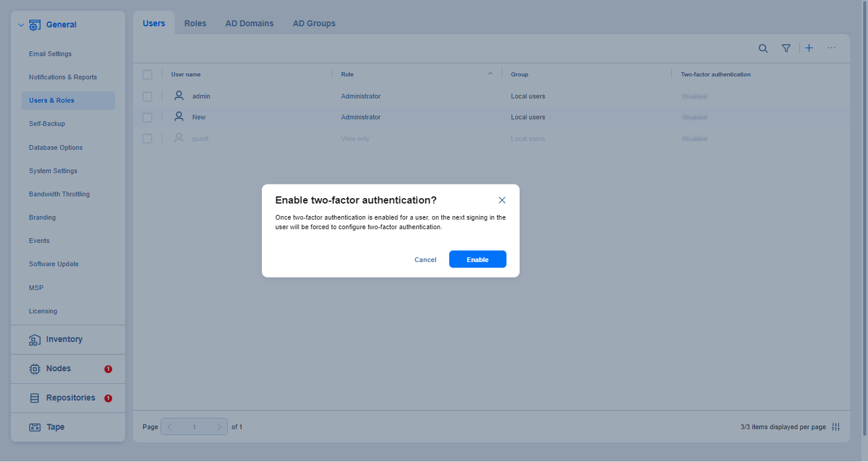Click the Nodes chip icon

(x=35, y=369)
